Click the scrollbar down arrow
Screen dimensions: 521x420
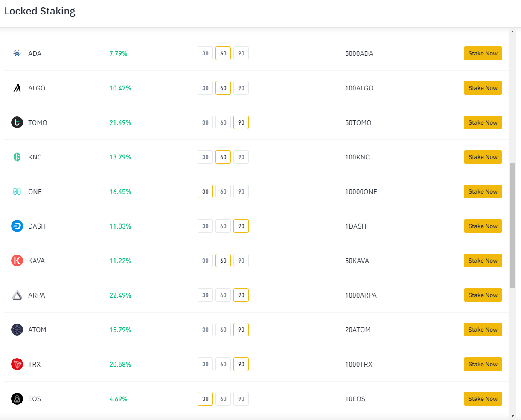[x=512, y=416]
